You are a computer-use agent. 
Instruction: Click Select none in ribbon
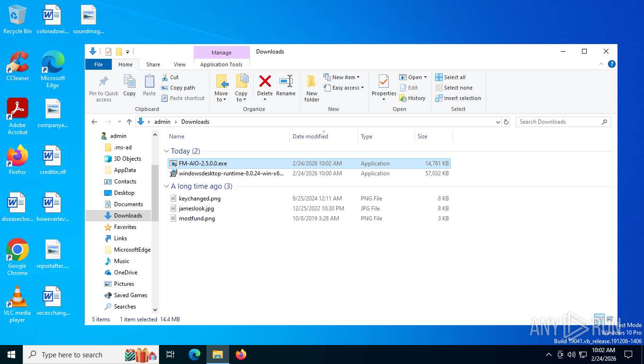point(454,88)
